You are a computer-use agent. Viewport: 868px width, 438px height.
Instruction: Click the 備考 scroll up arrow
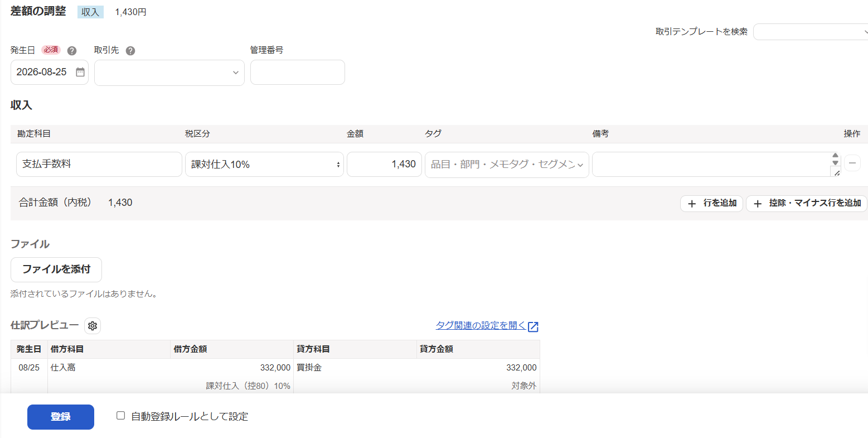[835, 156]
